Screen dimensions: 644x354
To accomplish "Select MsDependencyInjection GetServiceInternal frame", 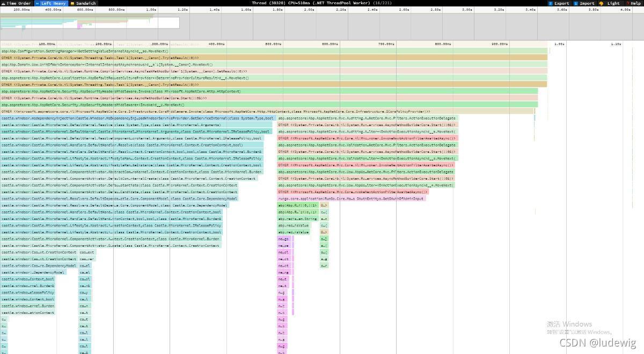I will [x=138, y=118].
